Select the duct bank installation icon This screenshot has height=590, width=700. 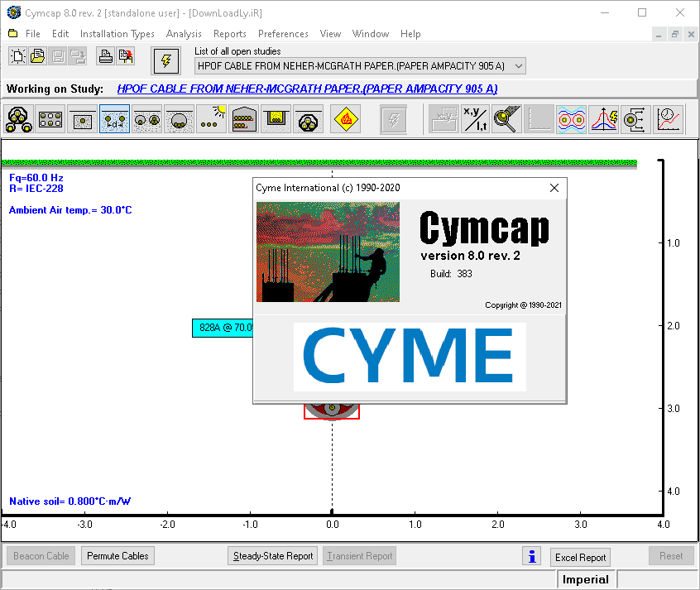(50, 119)
